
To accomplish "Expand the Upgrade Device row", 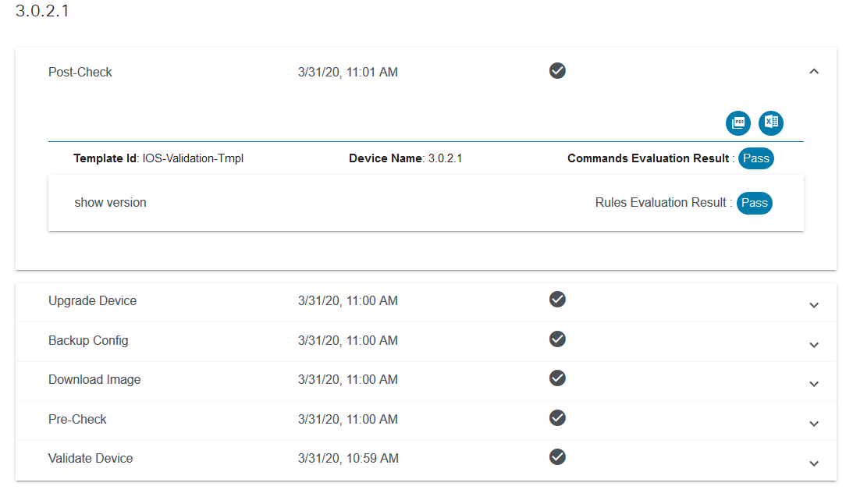I will coord(814,305).
